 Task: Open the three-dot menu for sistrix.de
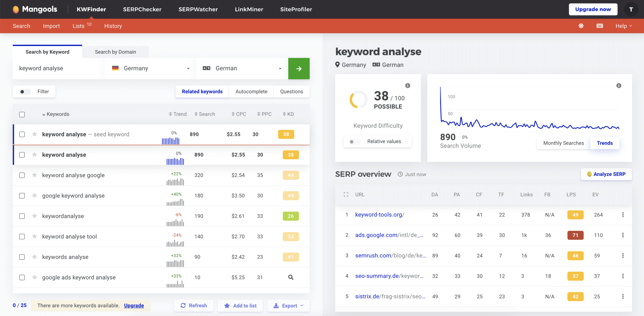623,296
